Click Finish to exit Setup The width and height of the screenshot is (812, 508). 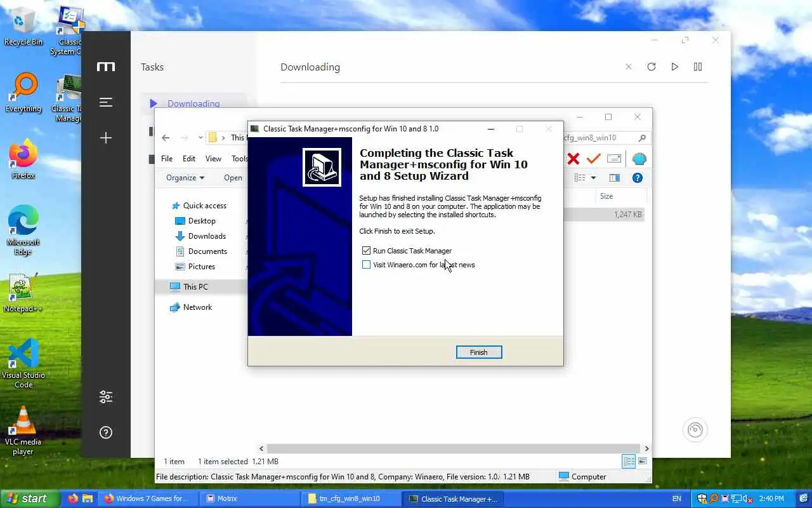pos(479,352)
